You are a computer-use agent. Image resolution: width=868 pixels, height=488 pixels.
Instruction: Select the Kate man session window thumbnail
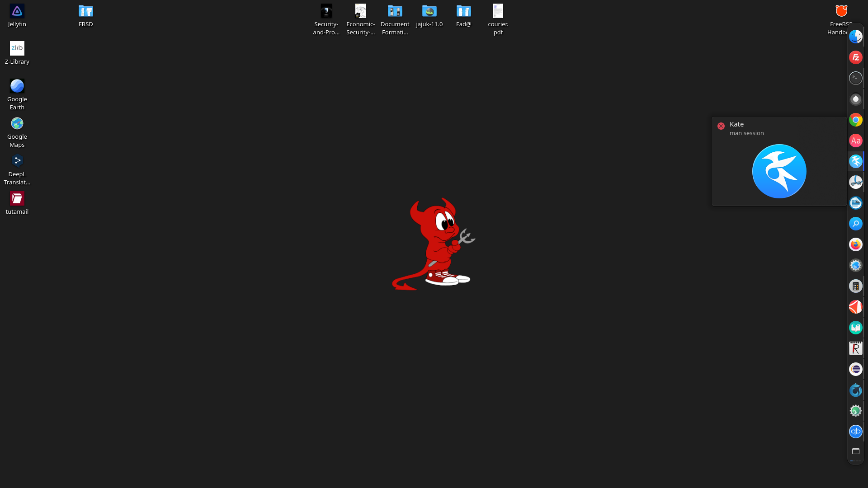(x=779, y=171)
